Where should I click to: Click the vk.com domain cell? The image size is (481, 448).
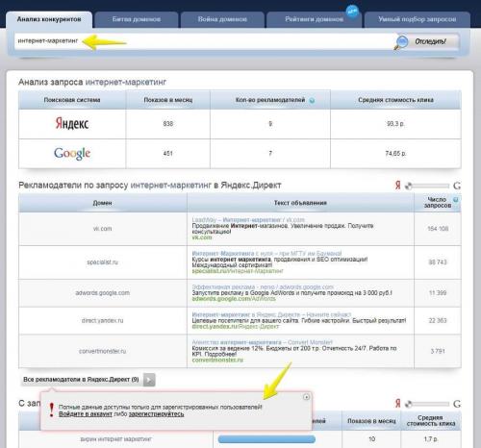pyautogui.click(x=103, y=229)
